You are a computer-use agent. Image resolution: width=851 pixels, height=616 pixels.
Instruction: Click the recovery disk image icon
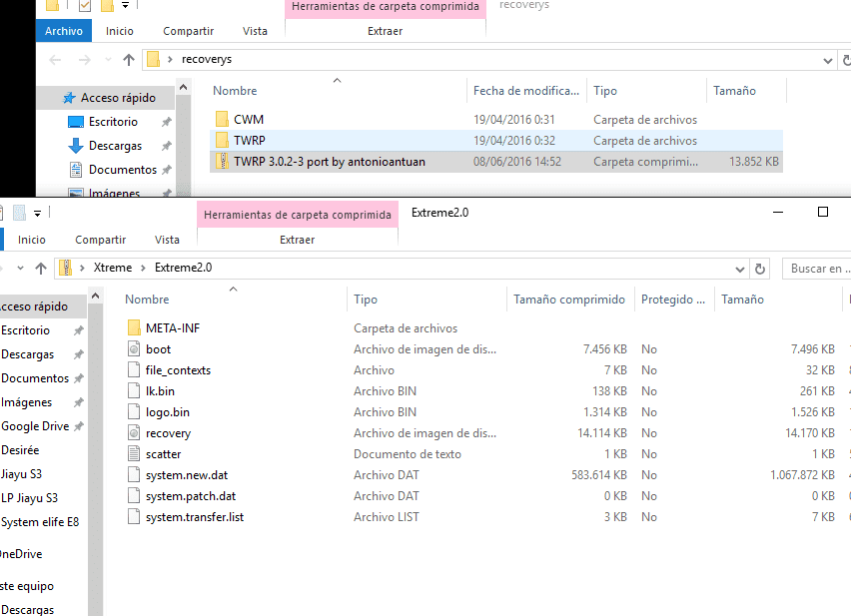[134, 433]
